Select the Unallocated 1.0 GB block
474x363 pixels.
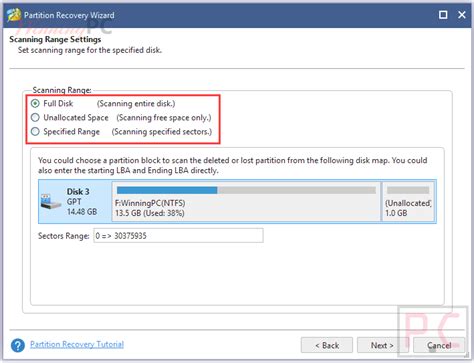pos(408,201)
